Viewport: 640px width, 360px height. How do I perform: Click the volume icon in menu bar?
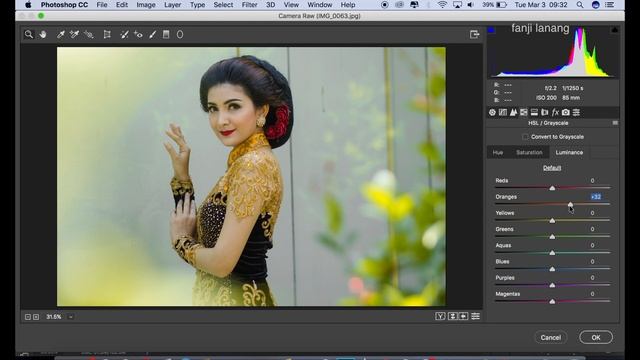click(471, 5)
